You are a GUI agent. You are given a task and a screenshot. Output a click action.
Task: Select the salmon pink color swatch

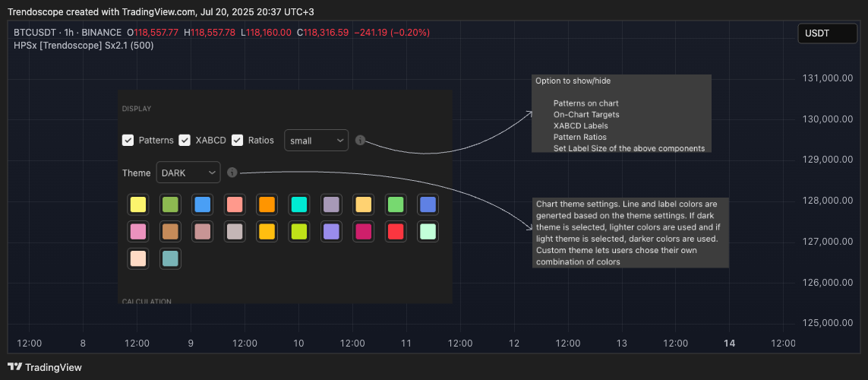[x=235, y=204]
